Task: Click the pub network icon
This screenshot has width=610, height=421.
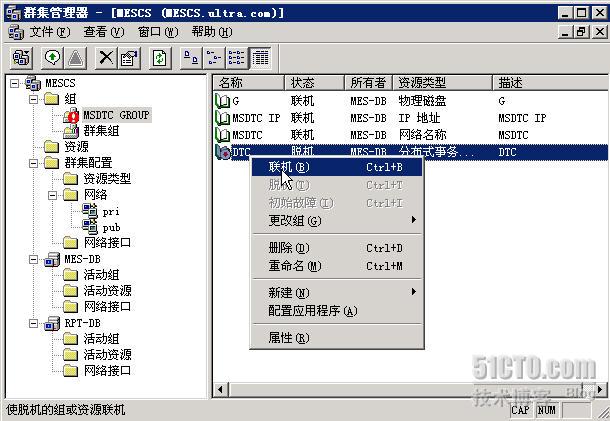Action: pyautogui.click(x=90, y=227)
